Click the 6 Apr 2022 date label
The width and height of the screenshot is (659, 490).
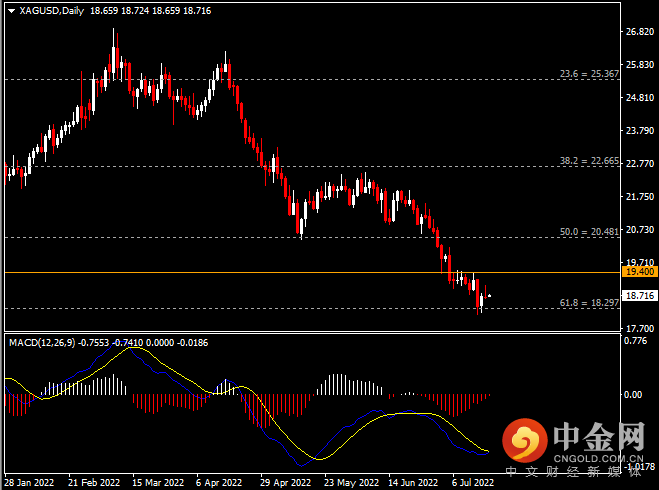point(219,482)
